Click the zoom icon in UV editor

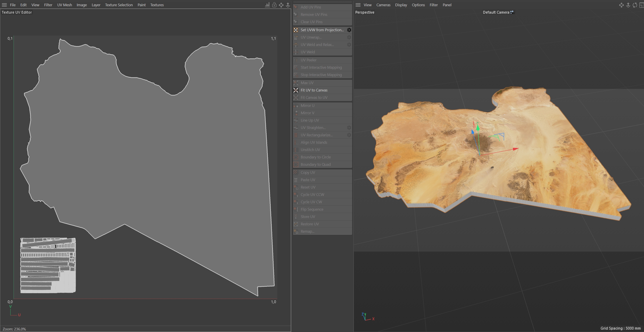click(288, 5)
